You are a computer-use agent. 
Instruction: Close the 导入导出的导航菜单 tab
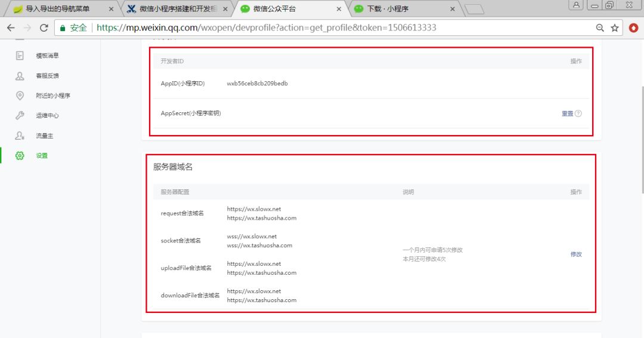111,8
